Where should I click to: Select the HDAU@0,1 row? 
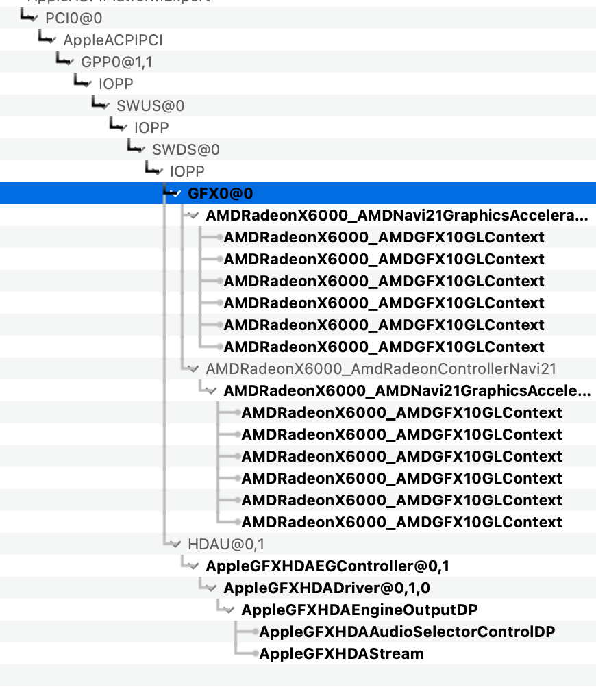point(298,544)
